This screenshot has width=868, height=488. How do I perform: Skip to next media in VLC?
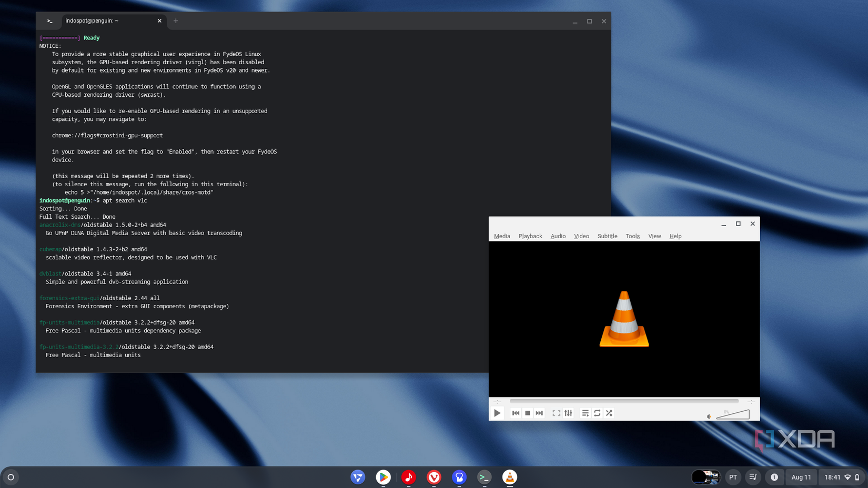(x=539, y=413)
